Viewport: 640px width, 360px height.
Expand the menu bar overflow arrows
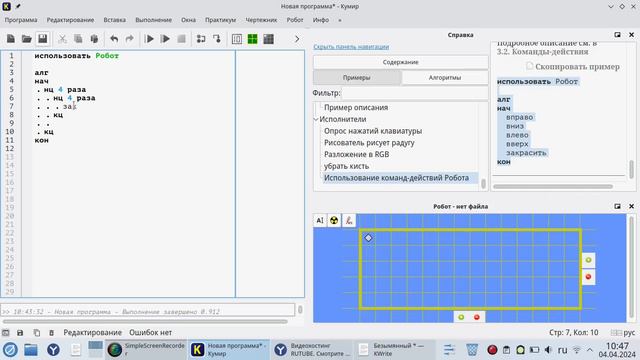[340, 20]
